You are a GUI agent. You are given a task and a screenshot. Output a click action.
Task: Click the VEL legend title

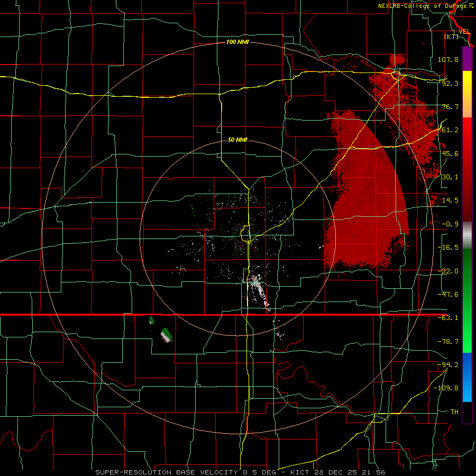[464, 32]
